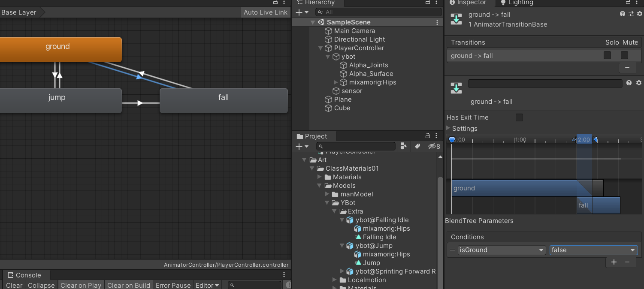644x289 pixels.
Task: Open Inspector header preset sliders icon
Action: 631,14
